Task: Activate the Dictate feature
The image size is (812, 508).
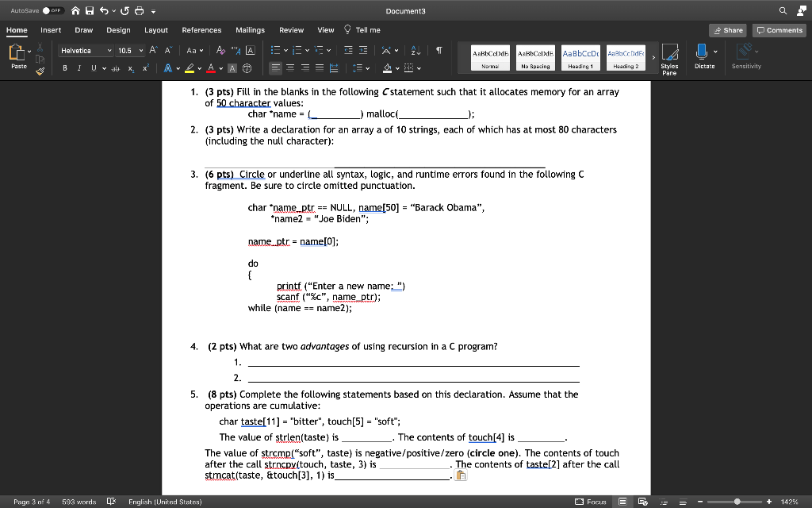Action: pyautogui.click(x=702, y=57)
